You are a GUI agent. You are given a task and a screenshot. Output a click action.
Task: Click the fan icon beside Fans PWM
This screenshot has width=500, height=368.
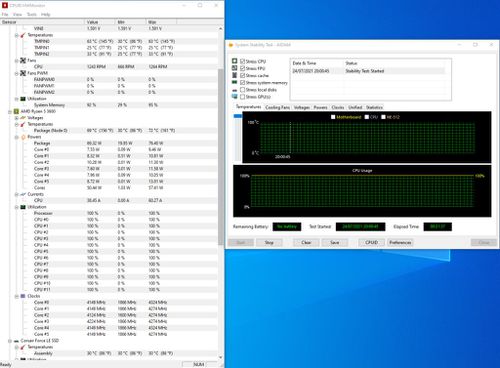point(23,73)
